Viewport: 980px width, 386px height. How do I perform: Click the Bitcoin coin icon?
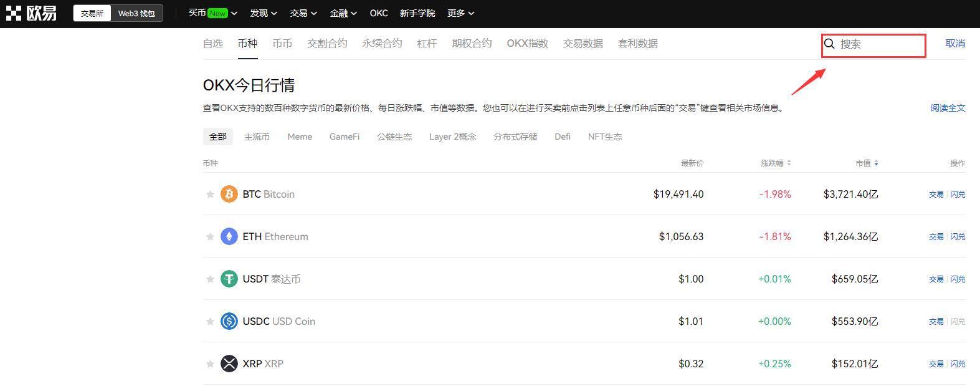pos(229,194)
